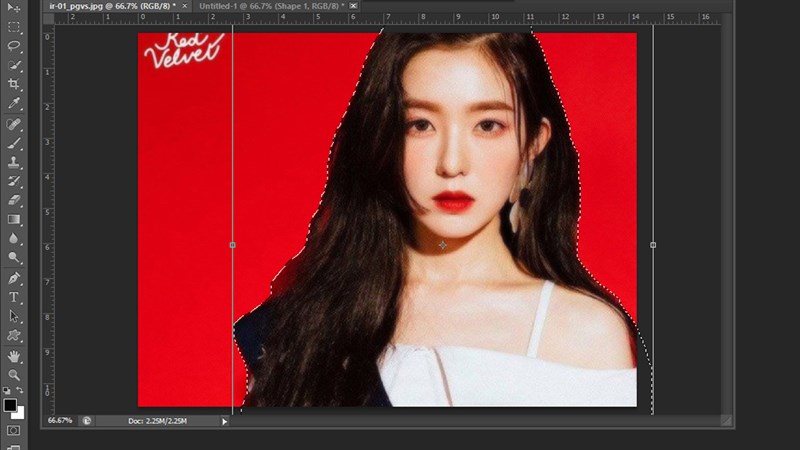This screenshot has width=800, height=450.
Task: Select the Blur tool
Action: point(14,238)
